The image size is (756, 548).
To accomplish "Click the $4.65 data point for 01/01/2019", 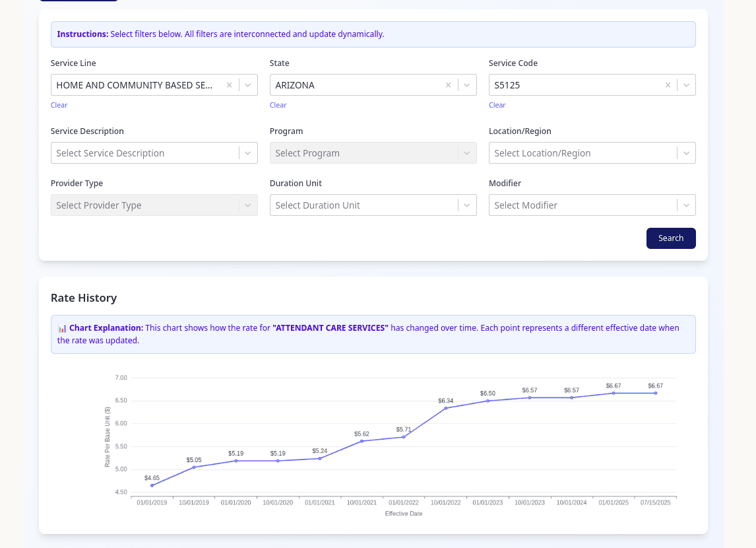I will tap(152, 485).
